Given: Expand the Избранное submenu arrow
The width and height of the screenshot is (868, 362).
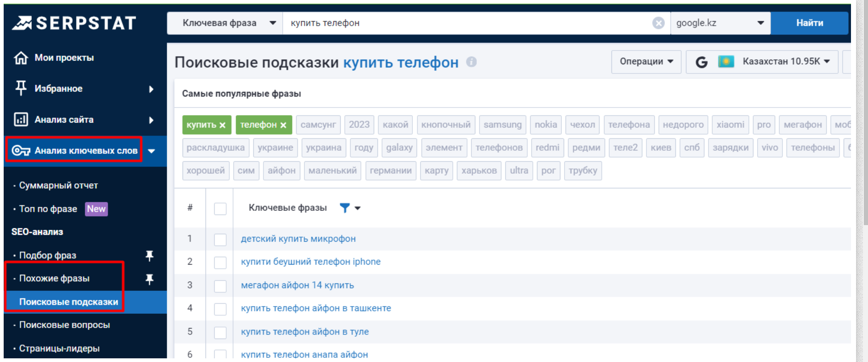Looking at the screenshot, I should point(151,89).
